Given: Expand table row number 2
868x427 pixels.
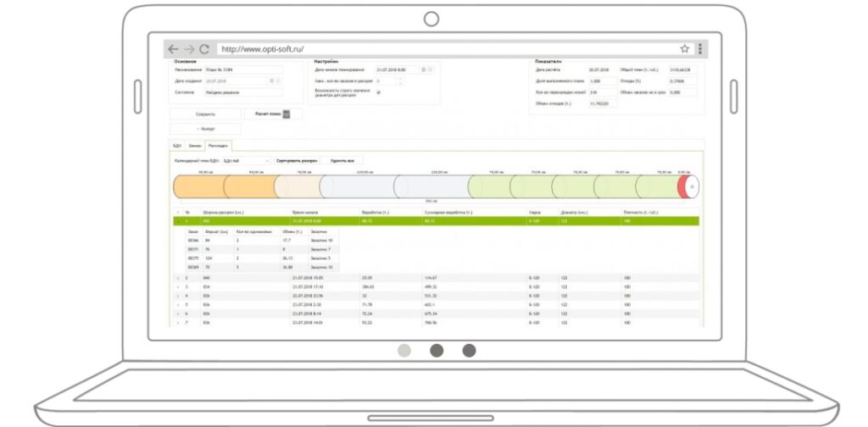Looking at the screenshot, I should [178, 278].
